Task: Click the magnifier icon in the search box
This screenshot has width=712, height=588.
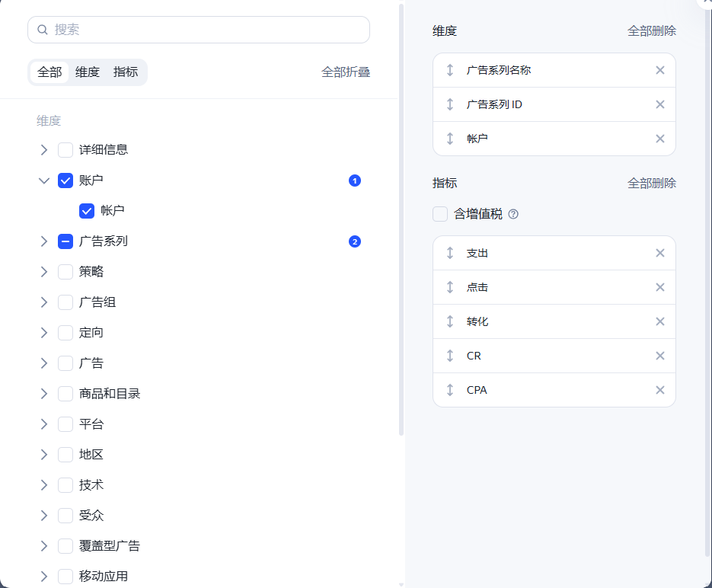Action: click(42, 30)
